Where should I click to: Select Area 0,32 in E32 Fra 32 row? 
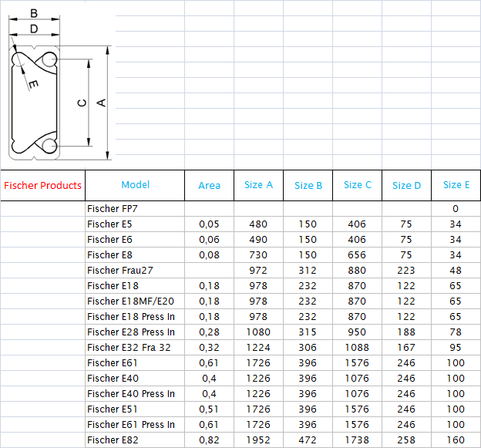pyautogui.click(x=209, y=347)
